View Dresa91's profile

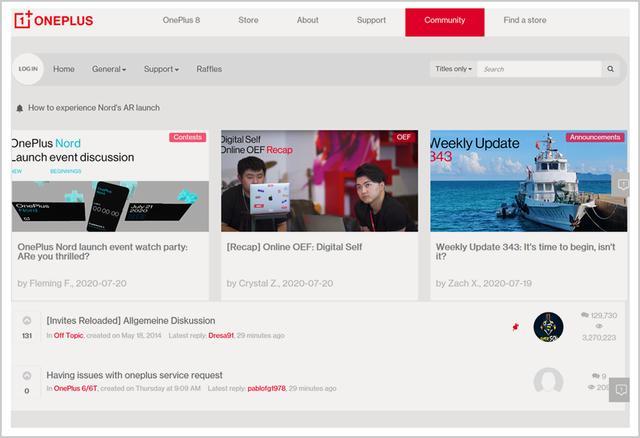(x=221, y=335)
